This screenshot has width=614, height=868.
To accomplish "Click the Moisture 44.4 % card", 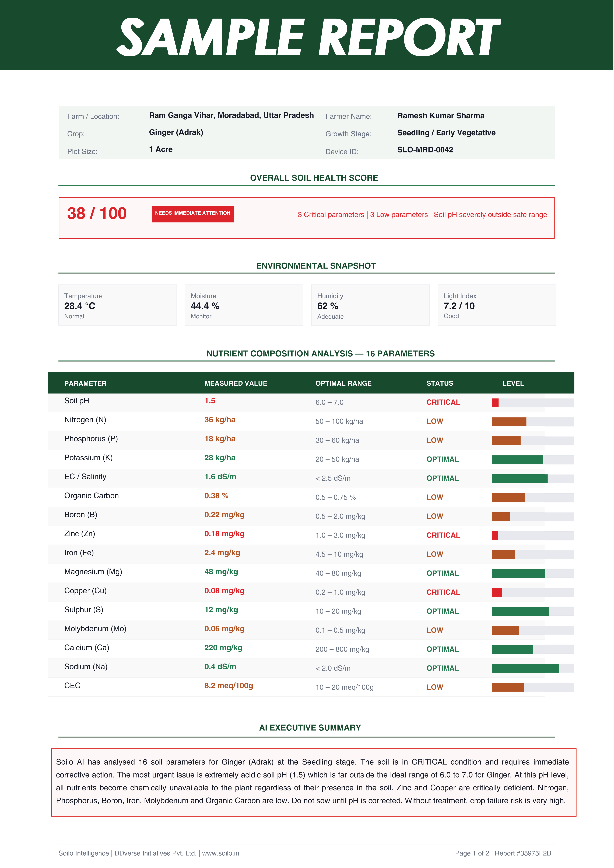I will (x=244, y=305).
